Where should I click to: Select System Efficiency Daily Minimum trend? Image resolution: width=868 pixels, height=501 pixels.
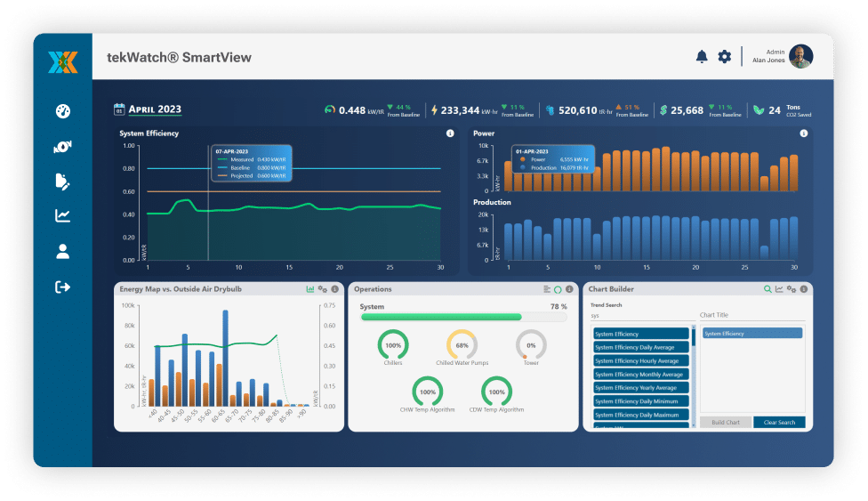641,401
